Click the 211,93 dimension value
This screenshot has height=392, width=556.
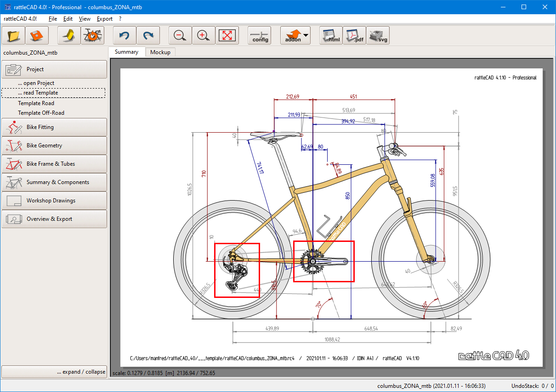point(294,114)
